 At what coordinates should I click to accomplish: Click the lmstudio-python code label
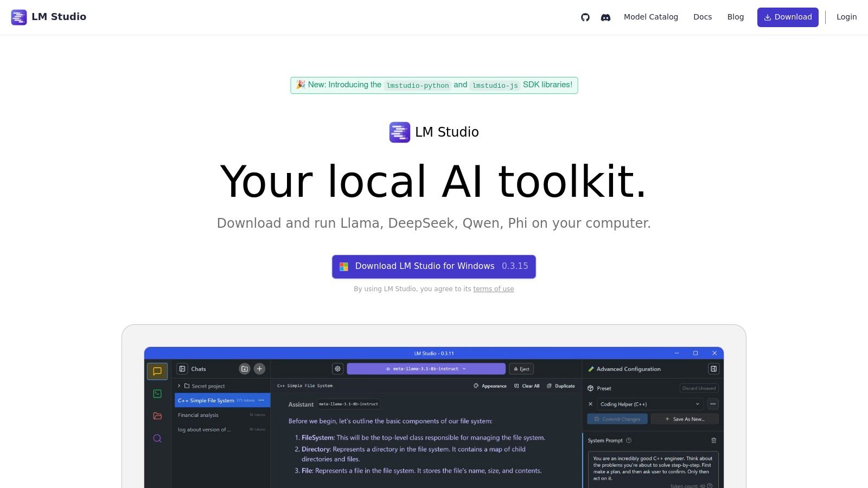click(x=418, y=86)
